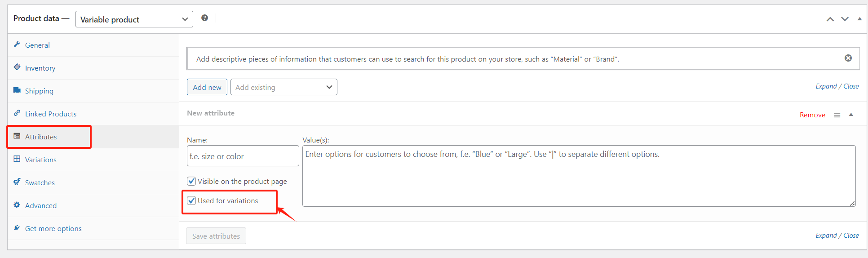The width and height of the screenshot is (868, 258).
Task: Collapse the New attribute panel triangle
Action: point(851,115)
